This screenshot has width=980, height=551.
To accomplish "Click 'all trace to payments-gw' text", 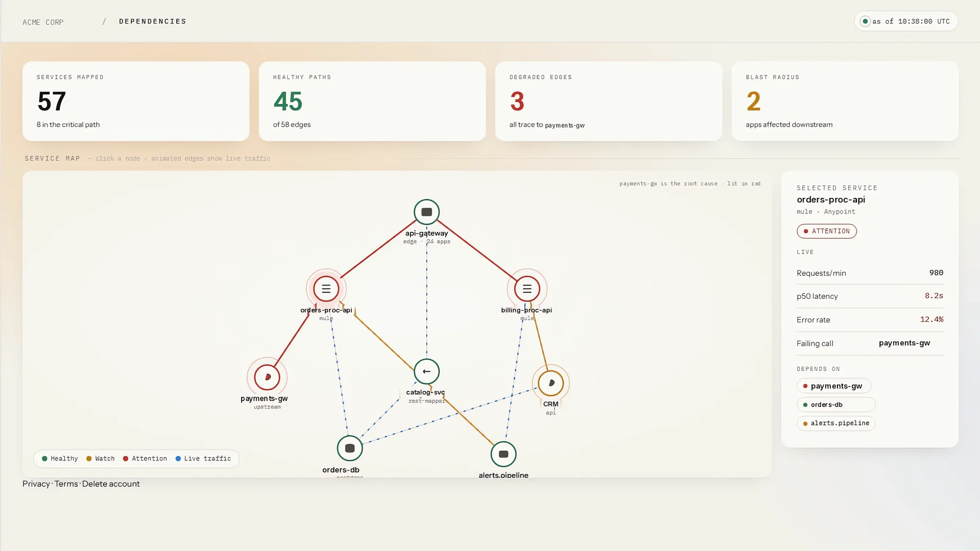I will tap(547, 125).
